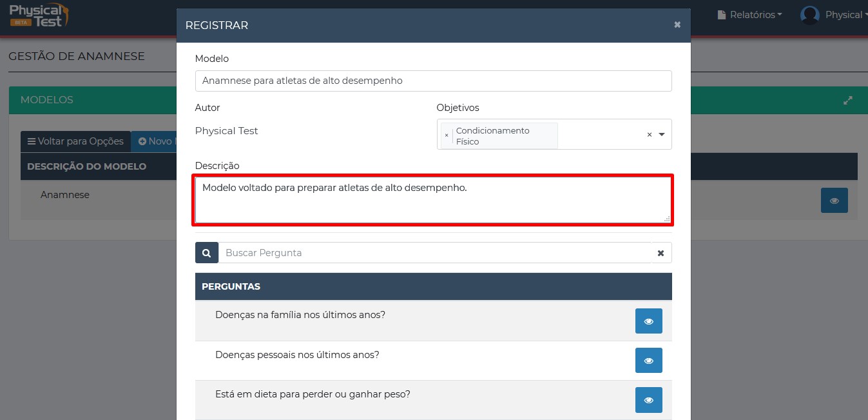
Task: Open the Physical user menu
Action: (844, 15)
